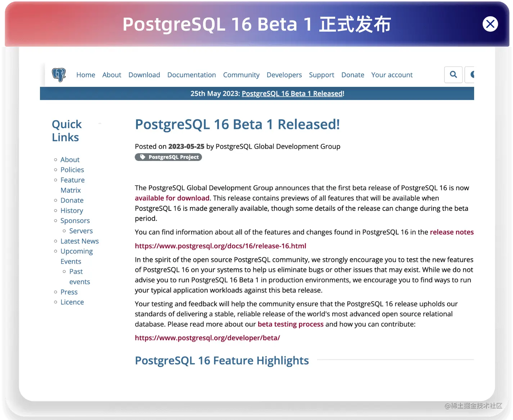513x420 pixels.
Task: Click the PostgreSQL Project tag badge
Action: tap(168, 157)
